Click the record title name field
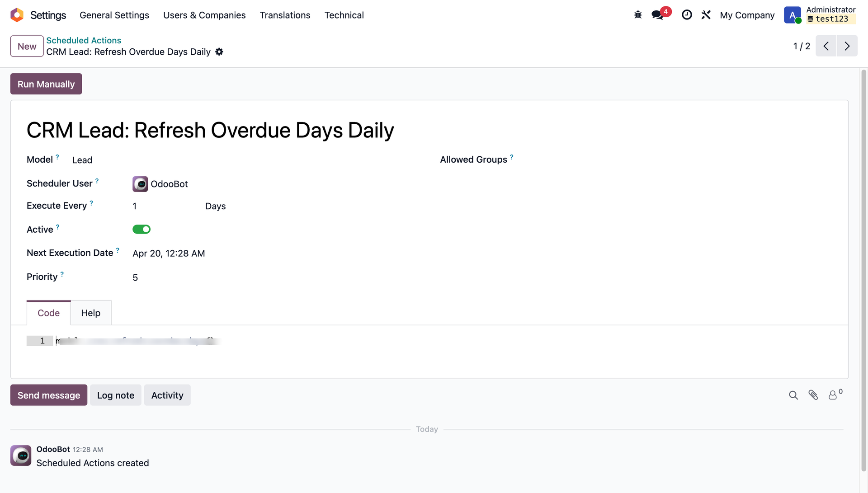The width and height of the screenshot is (868, 493). (x=210, y=130)
